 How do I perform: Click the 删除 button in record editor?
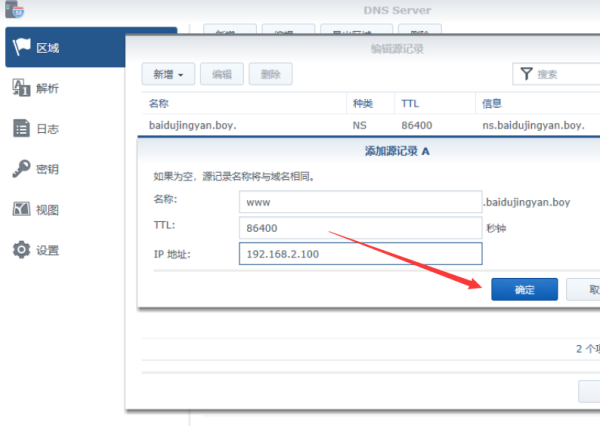pos(271,74)
